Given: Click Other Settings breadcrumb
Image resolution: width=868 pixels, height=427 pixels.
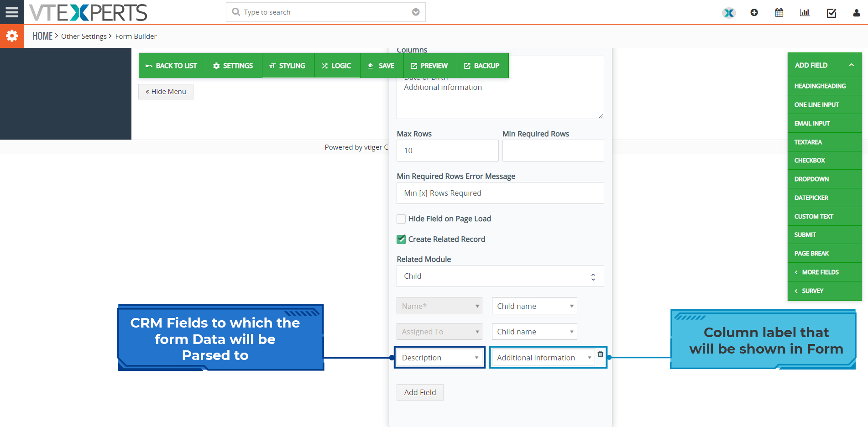Looking at the screenshot, I should tap(84, 36).
